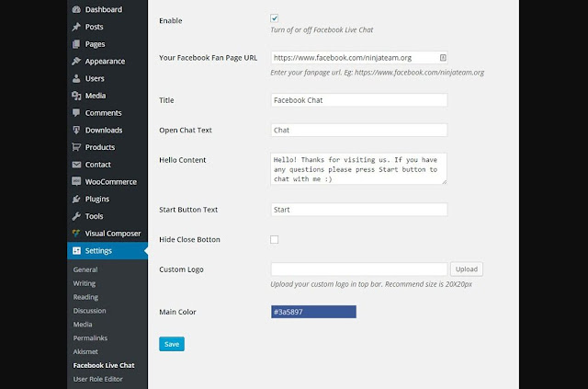This screenshot has width=588, height=389.
Task: Open Discussion settings submenu
Action: coord(90,311)
